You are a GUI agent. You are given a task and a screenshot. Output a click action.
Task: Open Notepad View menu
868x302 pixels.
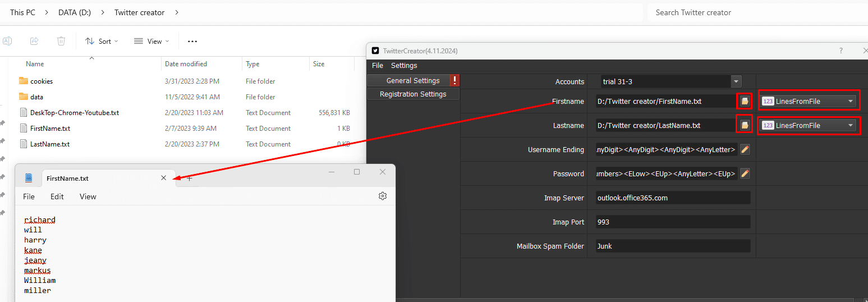point(88,196)
